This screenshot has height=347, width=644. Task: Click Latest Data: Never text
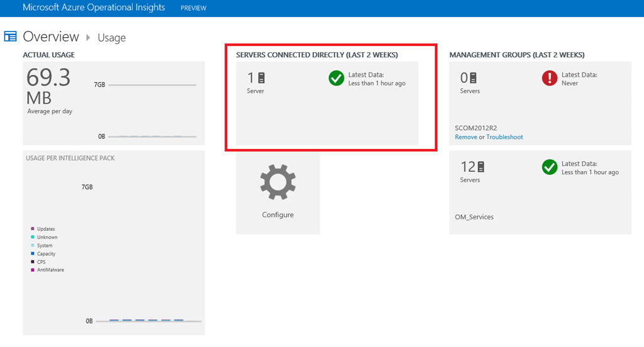tap(579, 79)
